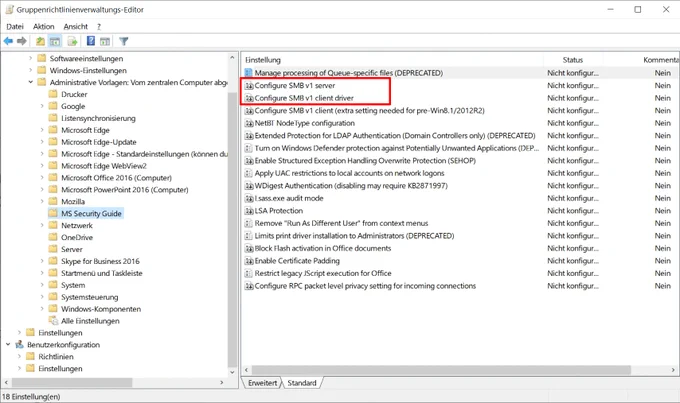680x403 pixels.
Task: Toggle the action pane toolbar icon
Action: pos(105,41)
